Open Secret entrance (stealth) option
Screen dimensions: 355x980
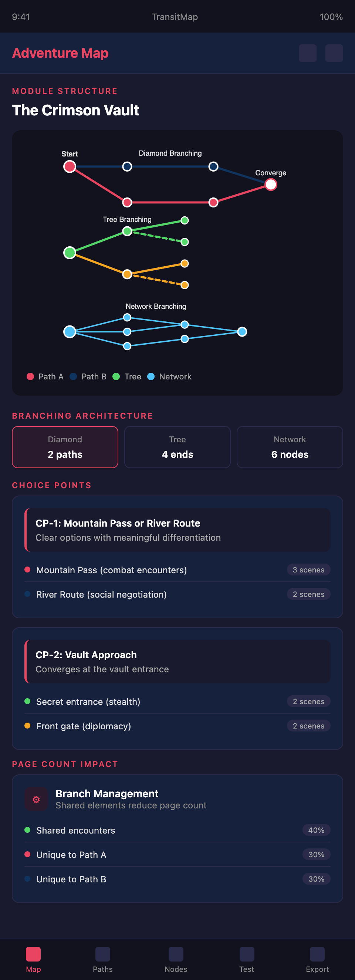[88, 702]
